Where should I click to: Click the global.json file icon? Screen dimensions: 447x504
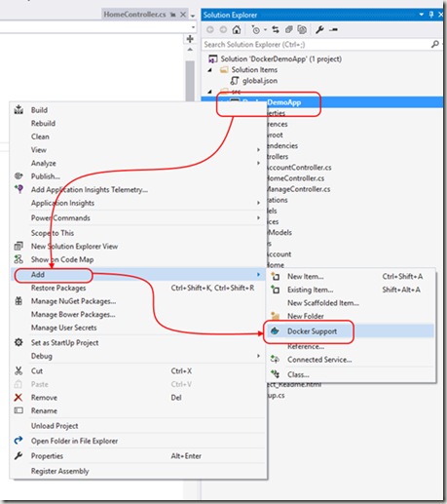tap(235, 81)
